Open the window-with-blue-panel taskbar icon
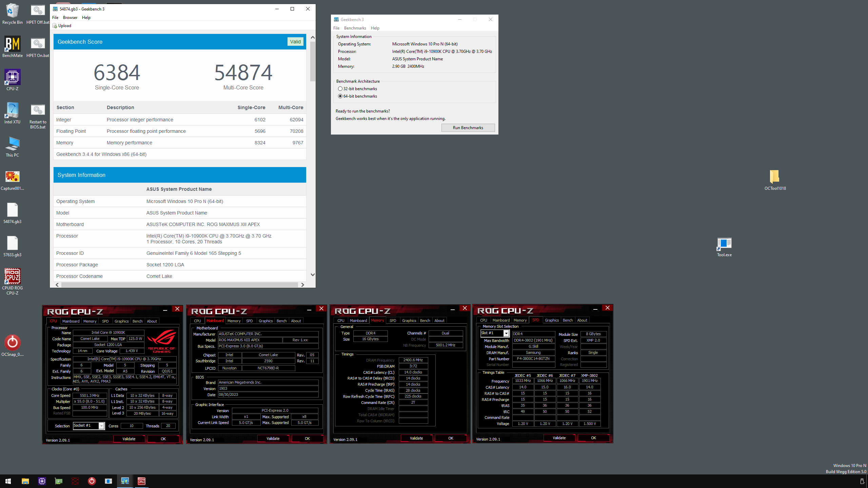 [x=108, y=481]
